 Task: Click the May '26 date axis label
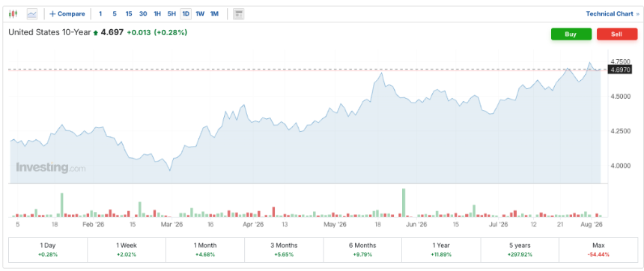[335, 225]
